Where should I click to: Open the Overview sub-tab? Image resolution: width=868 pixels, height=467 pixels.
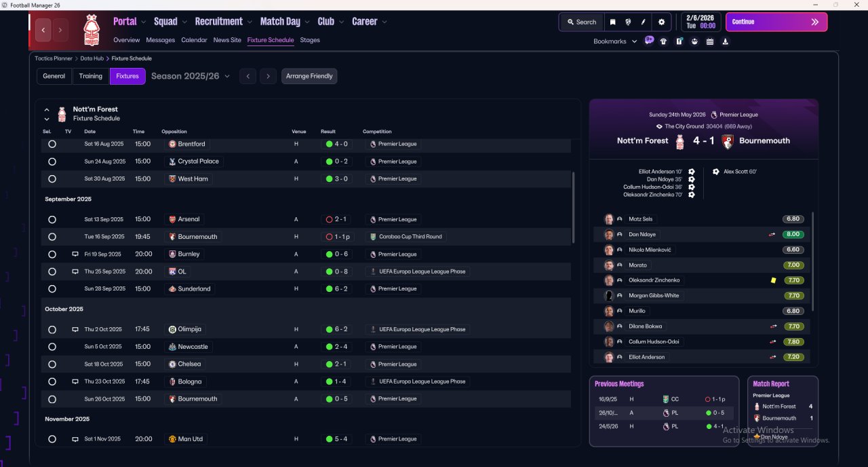pyautogui.click(x=127, y=40)
